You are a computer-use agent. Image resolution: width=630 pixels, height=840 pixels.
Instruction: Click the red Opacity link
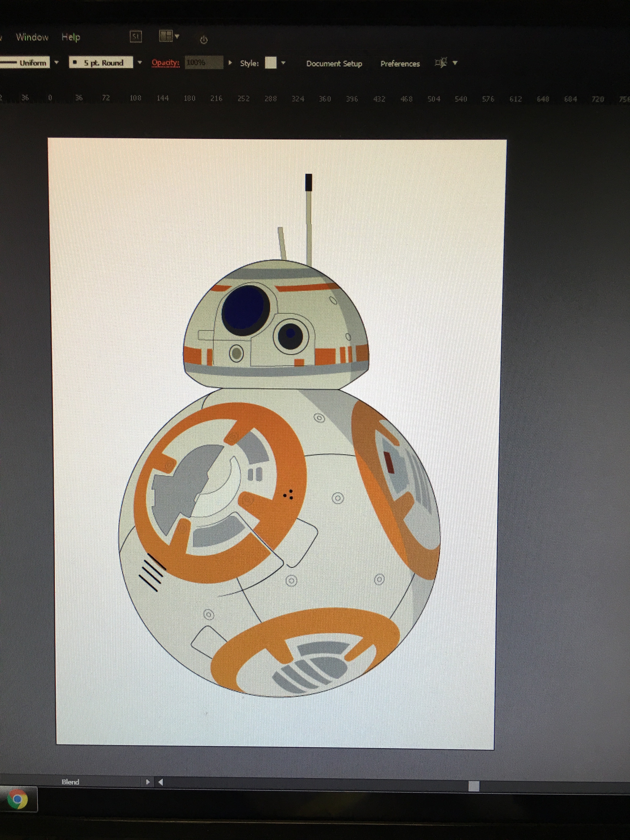(166, 63)
